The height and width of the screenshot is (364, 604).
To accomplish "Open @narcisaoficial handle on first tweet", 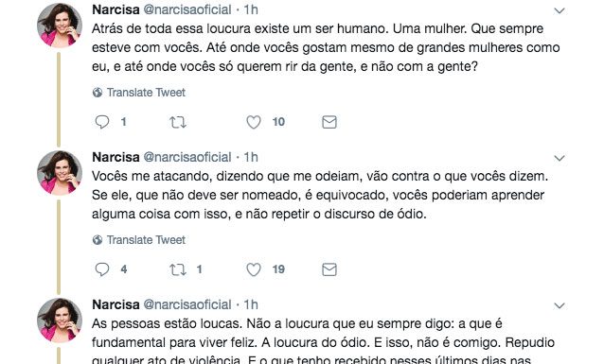I will (x=187, y=9).
